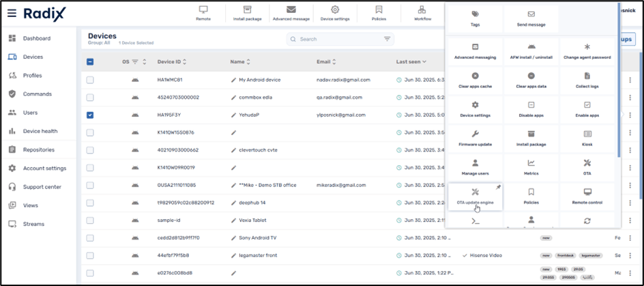The width and height of the screenshot is (644, 286).
Task: Click the Send message tile
Action: tap(531, 18)
